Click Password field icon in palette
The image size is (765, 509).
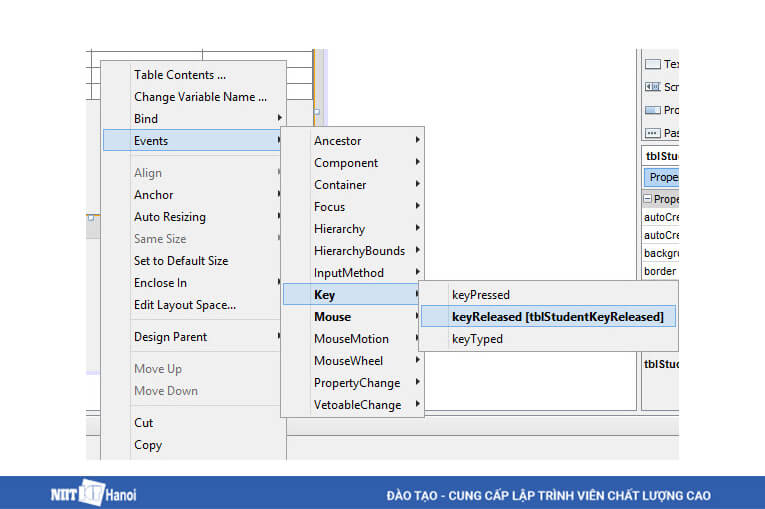653,133
